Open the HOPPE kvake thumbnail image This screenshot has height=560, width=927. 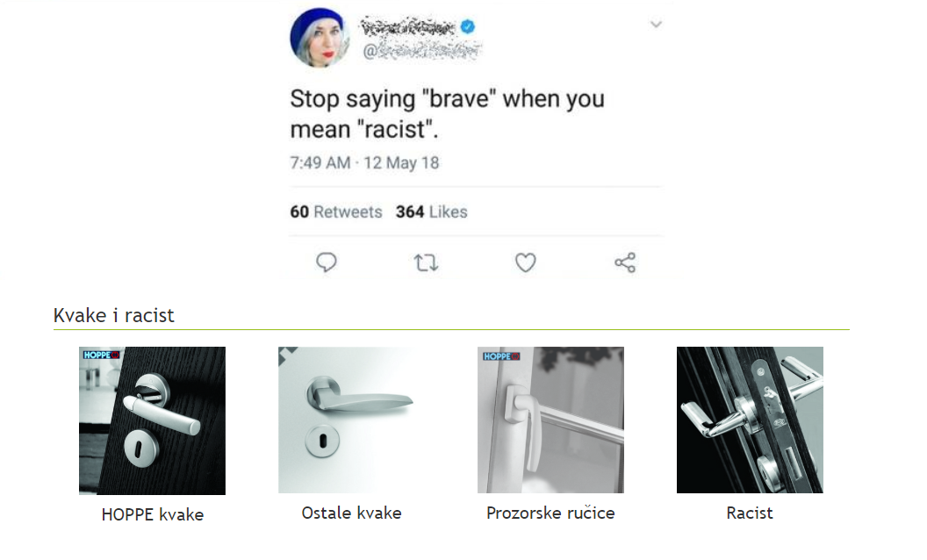(x=152, y=420)
